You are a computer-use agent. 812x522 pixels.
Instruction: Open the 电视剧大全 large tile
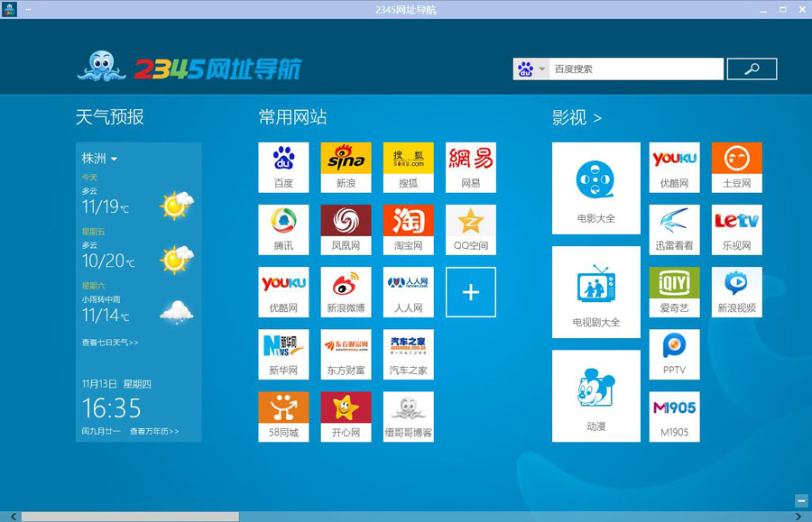pos(596,292)
